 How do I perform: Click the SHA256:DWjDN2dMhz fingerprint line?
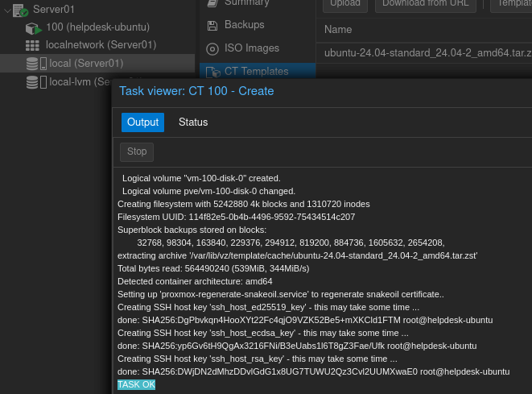314,372
